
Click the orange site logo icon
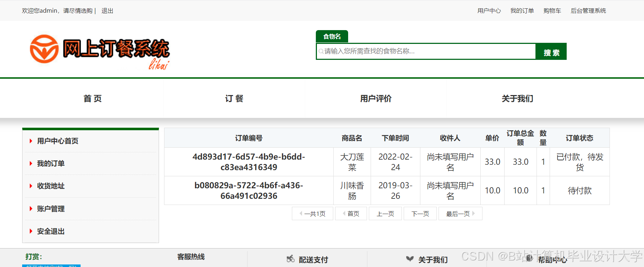coord(44,49)
